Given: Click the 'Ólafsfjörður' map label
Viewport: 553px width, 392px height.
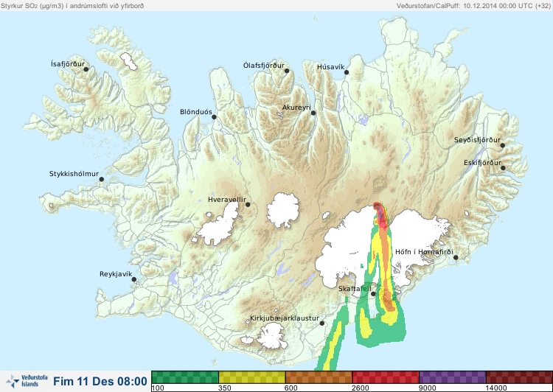Looking at the screenshot, I should click(x=264, y=66).
